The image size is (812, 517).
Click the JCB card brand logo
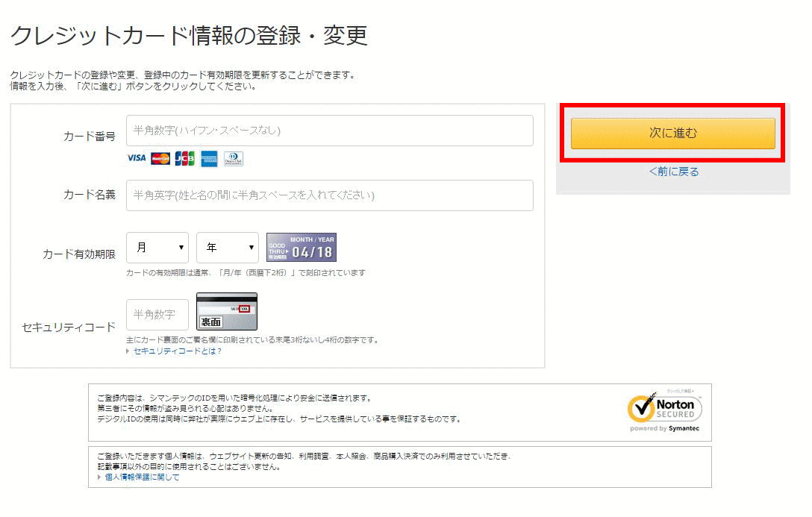[x=184, y=158]
